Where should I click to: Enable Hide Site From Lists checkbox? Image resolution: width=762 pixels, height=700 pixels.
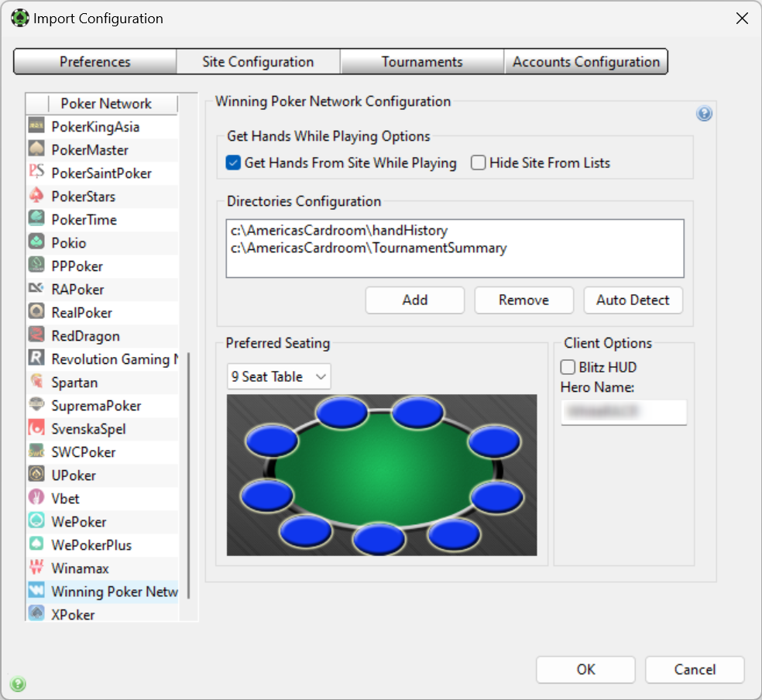tap(479, 163)
